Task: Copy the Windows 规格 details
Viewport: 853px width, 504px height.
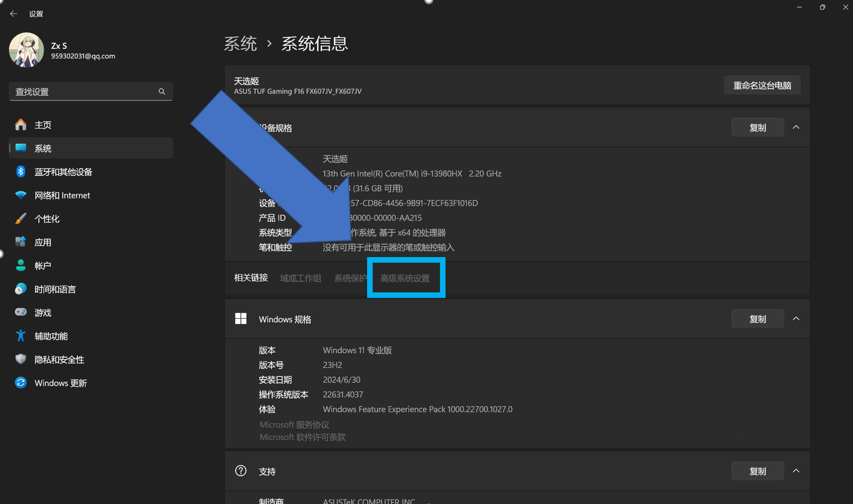Action: [x=757, y=319]
